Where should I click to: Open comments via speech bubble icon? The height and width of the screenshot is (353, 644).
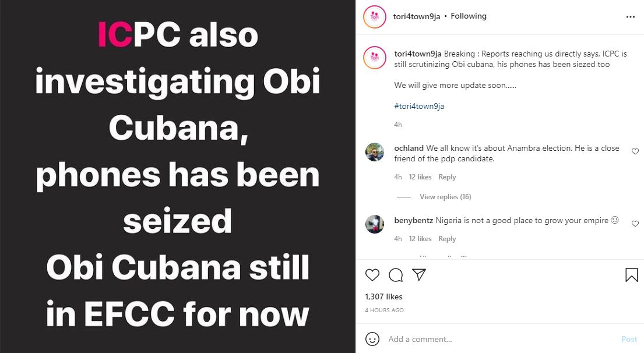tap(396, 275)
